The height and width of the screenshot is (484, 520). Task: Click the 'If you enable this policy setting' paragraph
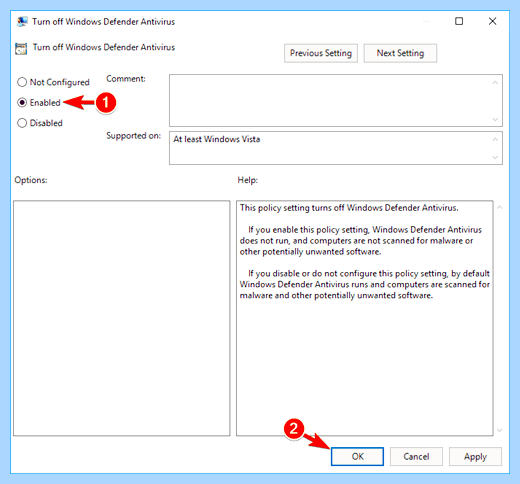pyautogui.click(x=361, y=241)
